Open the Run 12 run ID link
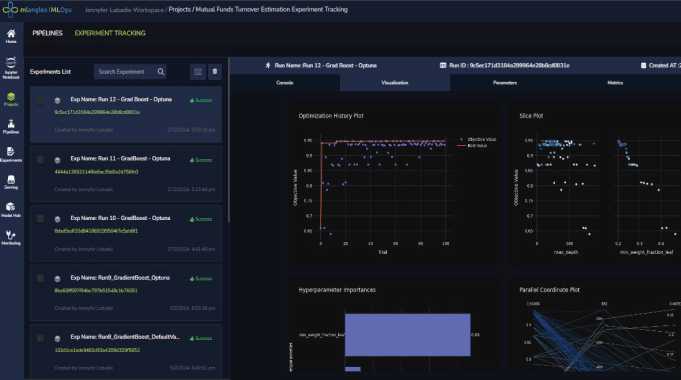This screenshot has width=681, height=380. pyautogui.click(x=97, y=112)
